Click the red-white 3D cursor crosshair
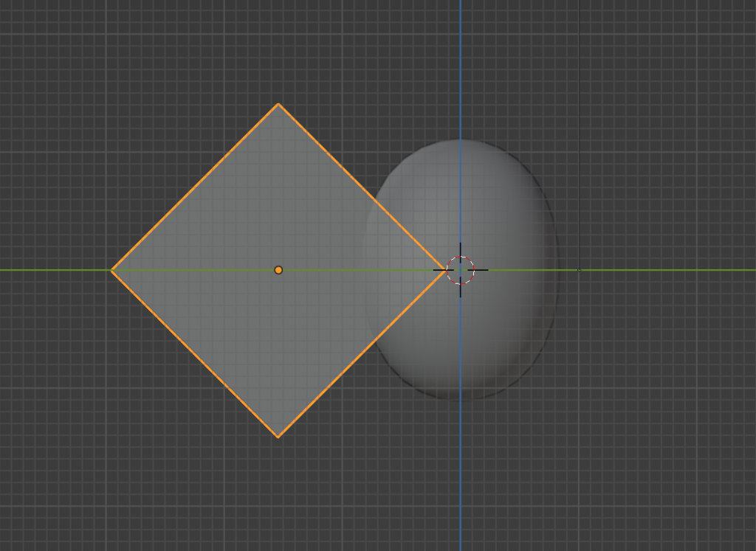Image resolution: width=756 pixels, height=551 pixels. (460, 270)
